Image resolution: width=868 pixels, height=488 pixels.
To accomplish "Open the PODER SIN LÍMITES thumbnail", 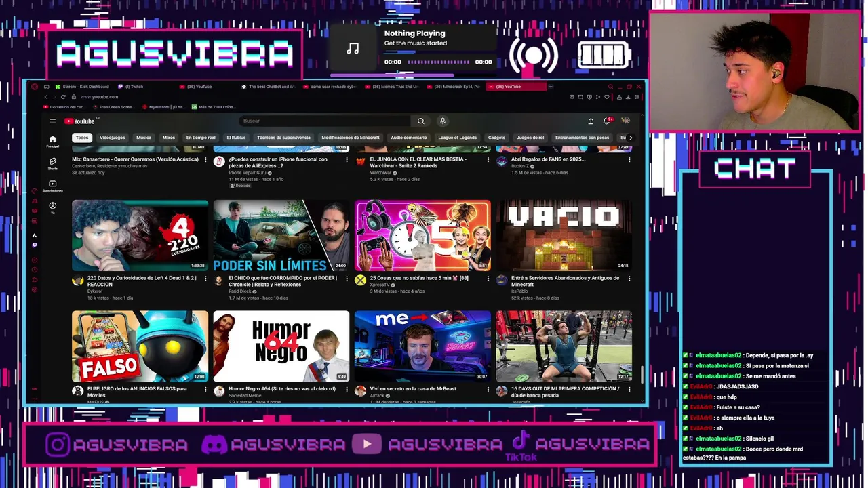I will pos(281,235).
